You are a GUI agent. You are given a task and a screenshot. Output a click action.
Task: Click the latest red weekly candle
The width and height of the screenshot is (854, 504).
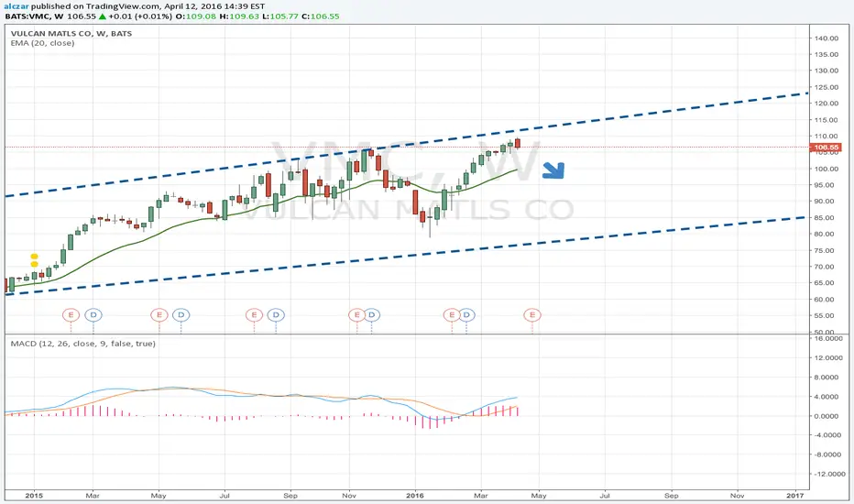click(x=518, y=143)
